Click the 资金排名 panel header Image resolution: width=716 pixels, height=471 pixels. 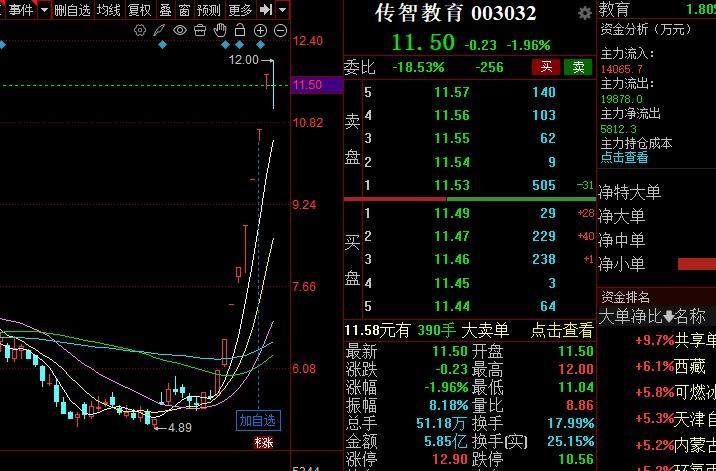click(x=625, y=297)
